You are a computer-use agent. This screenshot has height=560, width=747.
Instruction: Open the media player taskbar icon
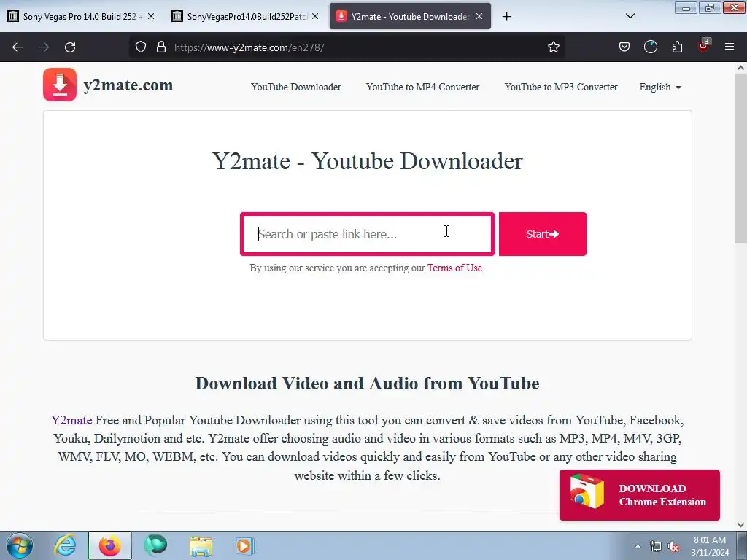click(245, 545)
